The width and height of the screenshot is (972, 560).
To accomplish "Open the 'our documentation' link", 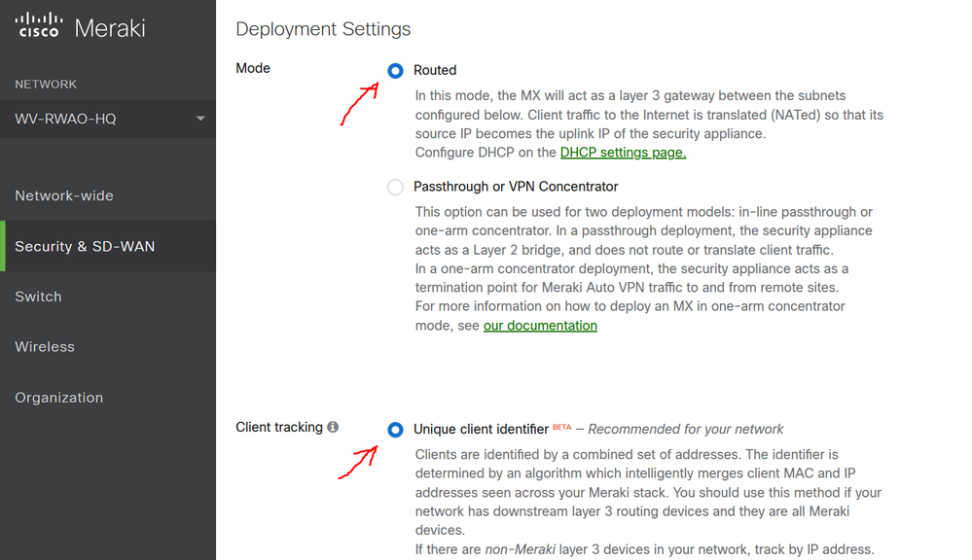I will [540, 326].
